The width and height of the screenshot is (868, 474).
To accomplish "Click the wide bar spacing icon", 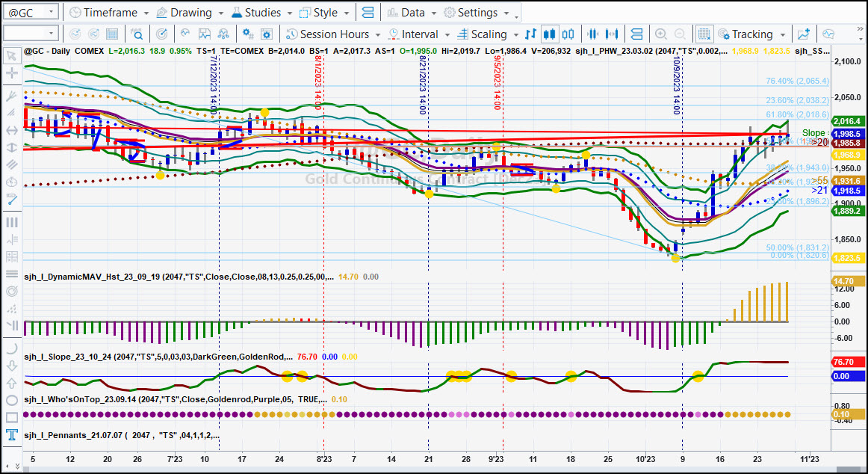I will [612, 34].
